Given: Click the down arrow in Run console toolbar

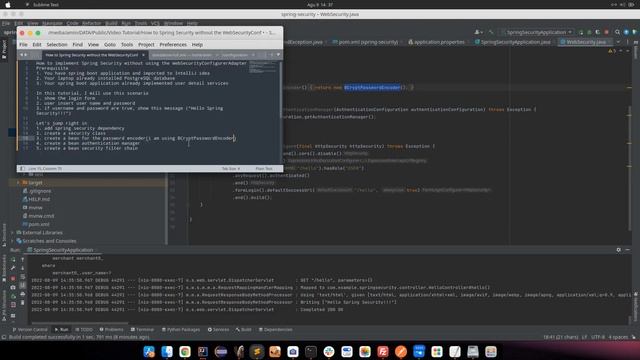Looking at the screenshot, I should pyautogui.click(x=22, y=268).
